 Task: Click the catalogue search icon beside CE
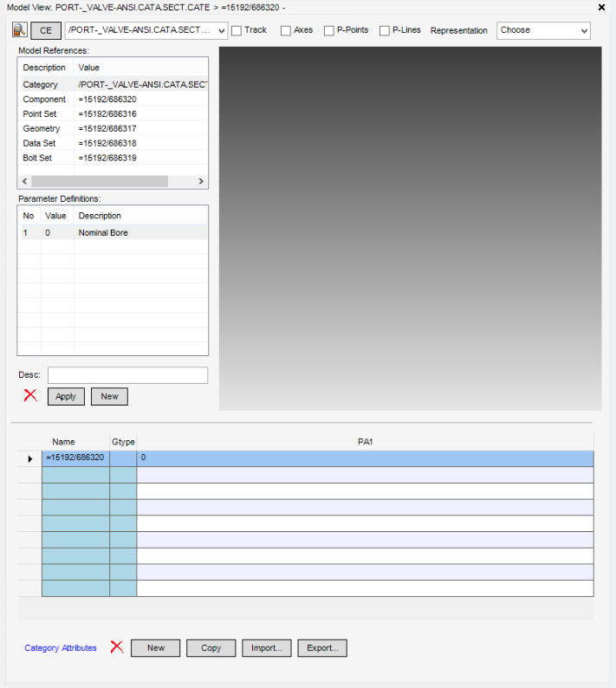(x=20, y=29)
